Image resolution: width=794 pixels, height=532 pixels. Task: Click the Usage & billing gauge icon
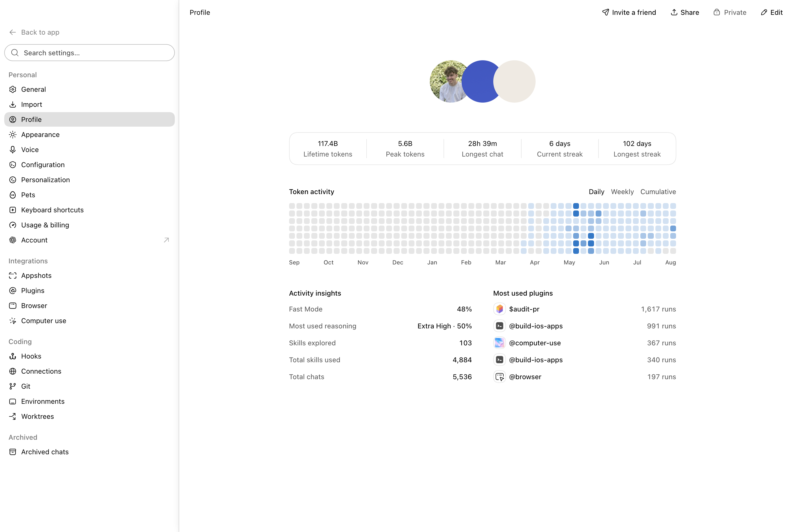(12, 225)
